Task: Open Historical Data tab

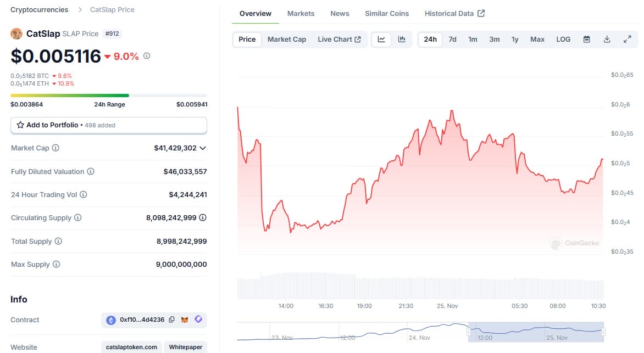Action: (454, 13)
